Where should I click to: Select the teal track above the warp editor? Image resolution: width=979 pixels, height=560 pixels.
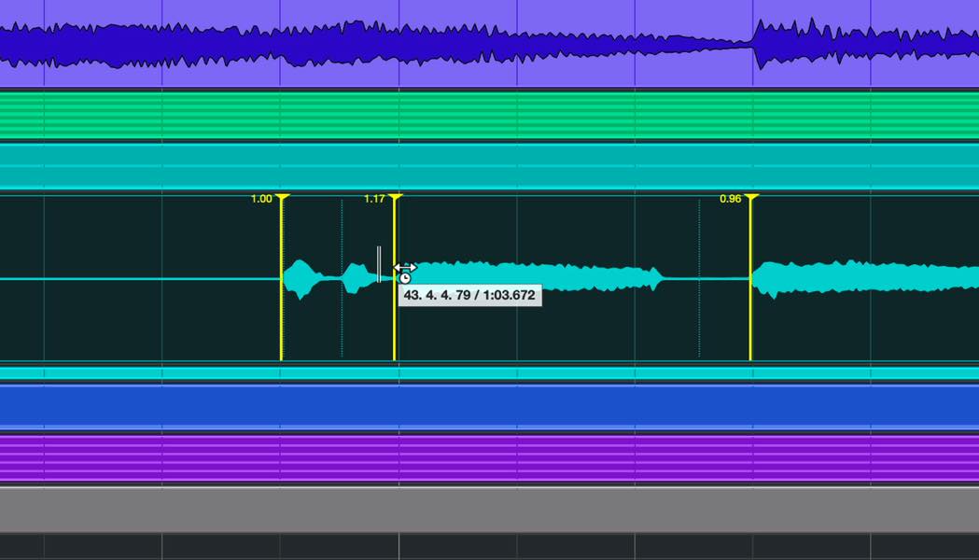(x=489, y=166)
